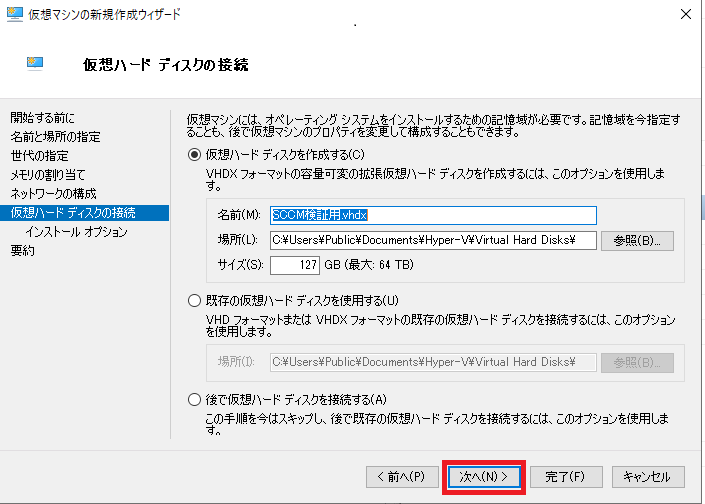Select 仮想ハード ディスクの接続 step in sidebar
Image resolution: width=705 pixels, height=504 pixels.
(85, 213)
